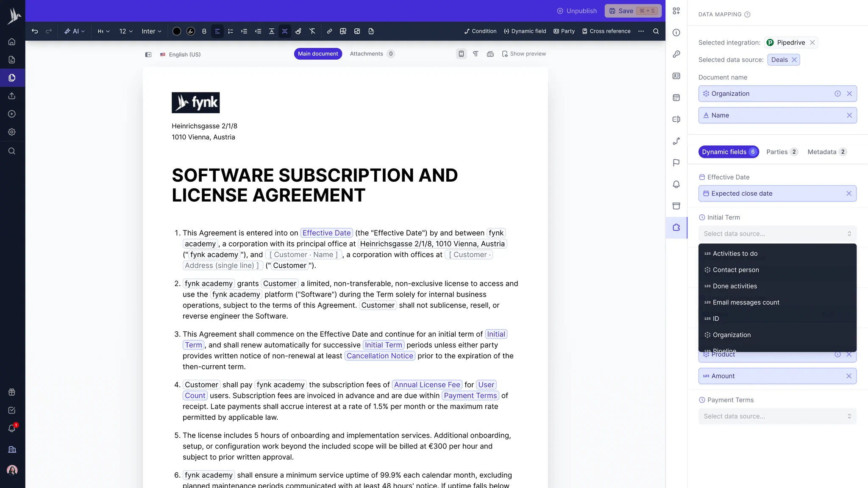Remove the Pipedrive integration
The width and height of the screenshot is (868, 488).
point(812,43)
